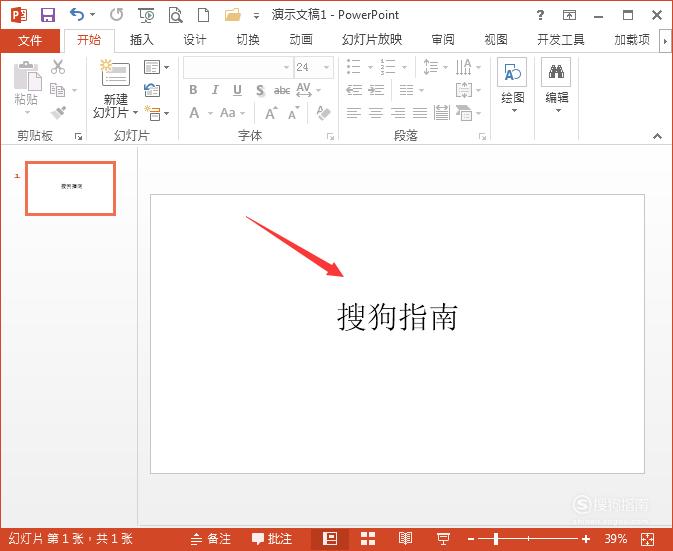Viewport: 673px width, 551px height.
Task: Open the 绘图 drawing menu
Action: tap(512, 86)
